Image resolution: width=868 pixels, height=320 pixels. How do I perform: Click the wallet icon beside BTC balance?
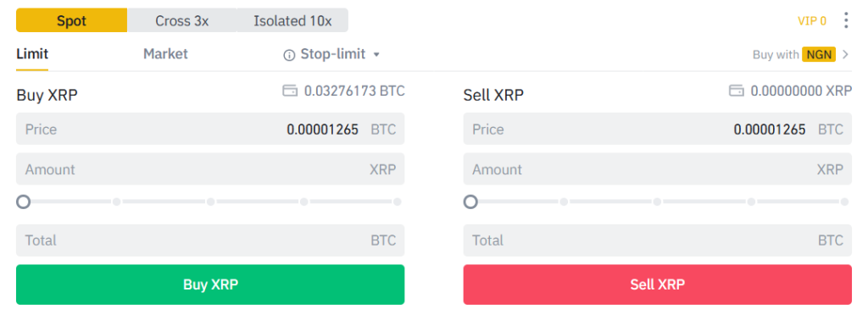pyautogui.click(x=290, y=91)
